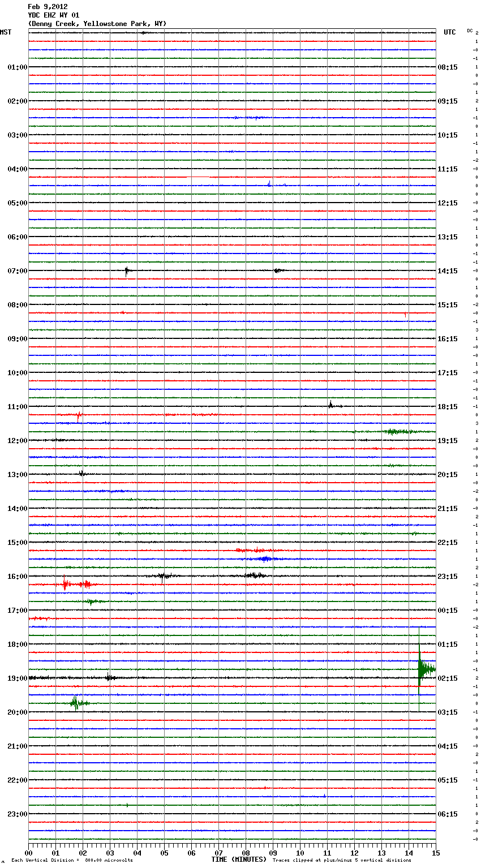Click the MST '04:00' hour label
The image size is (481, 868).
(17, 169)
